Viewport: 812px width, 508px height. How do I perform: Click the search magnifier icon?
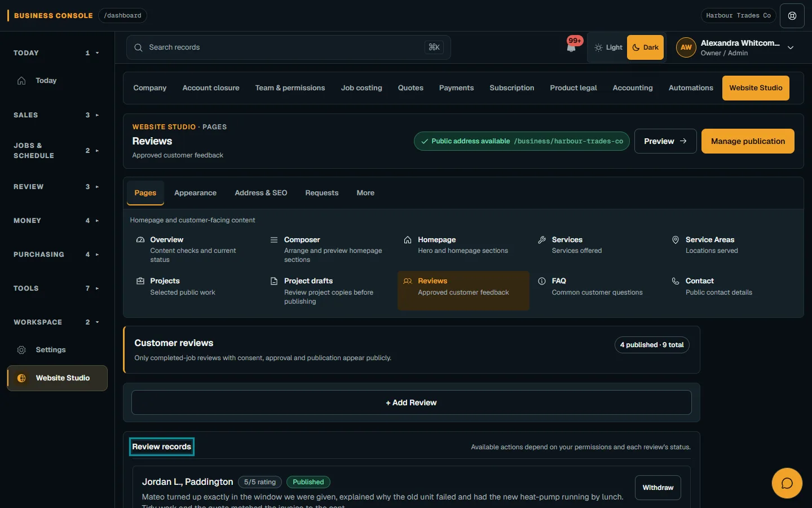coord(138,47)
